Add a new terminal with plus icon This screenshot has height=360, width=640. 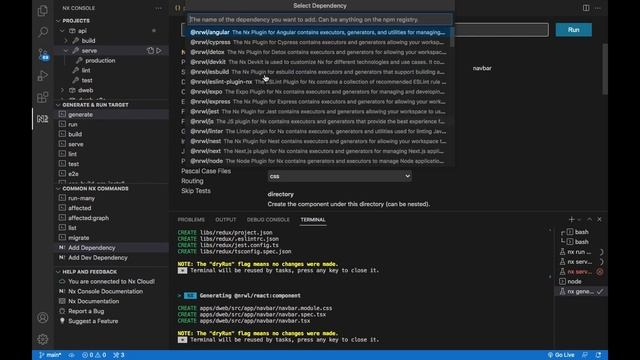pyautogui.click(x=571, y=220)
